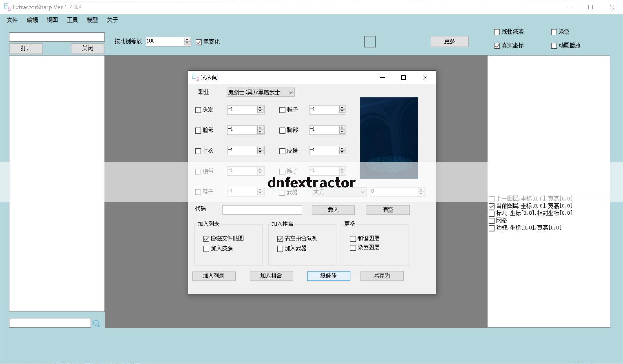Viewport: 623px width, 364px height.
Task: Increase the 按比例缩放 value with up arrow
Action: coord(187,40)
